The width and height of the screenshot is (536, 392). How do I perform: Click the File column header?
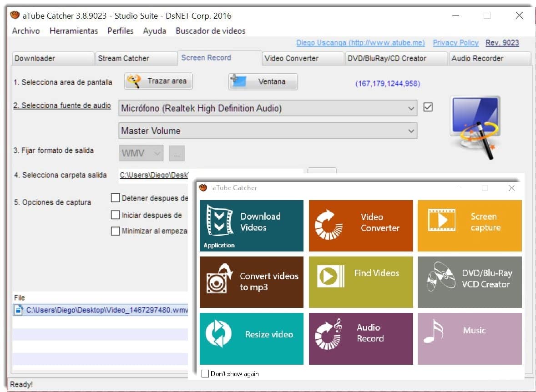click(x=20, y=298)
